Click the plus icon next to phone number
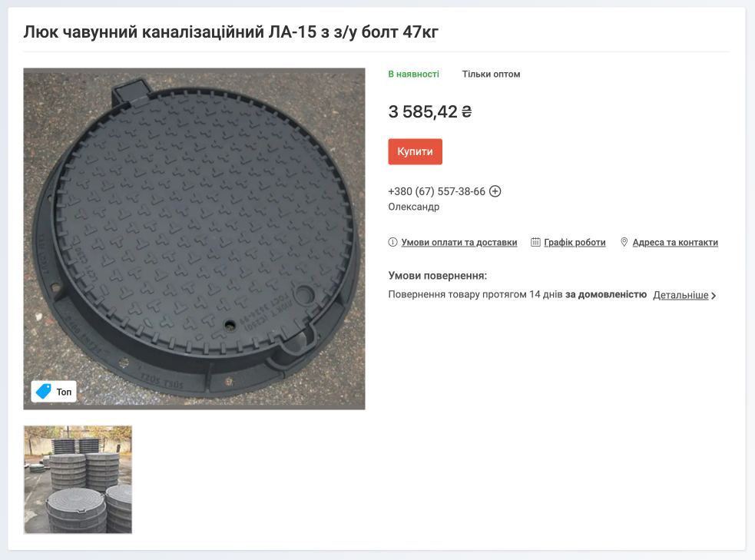This screenshot has width=755, height=560. [495, 191]
